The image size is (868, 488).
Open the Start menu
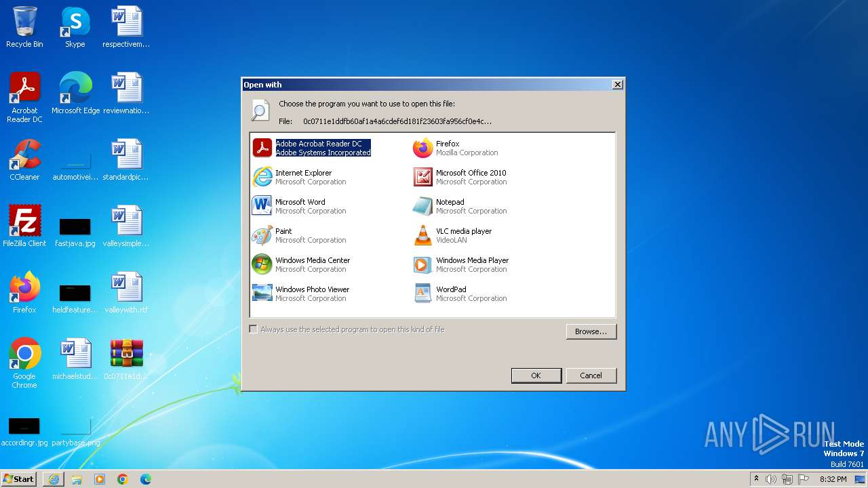click(x=20, y=479)
